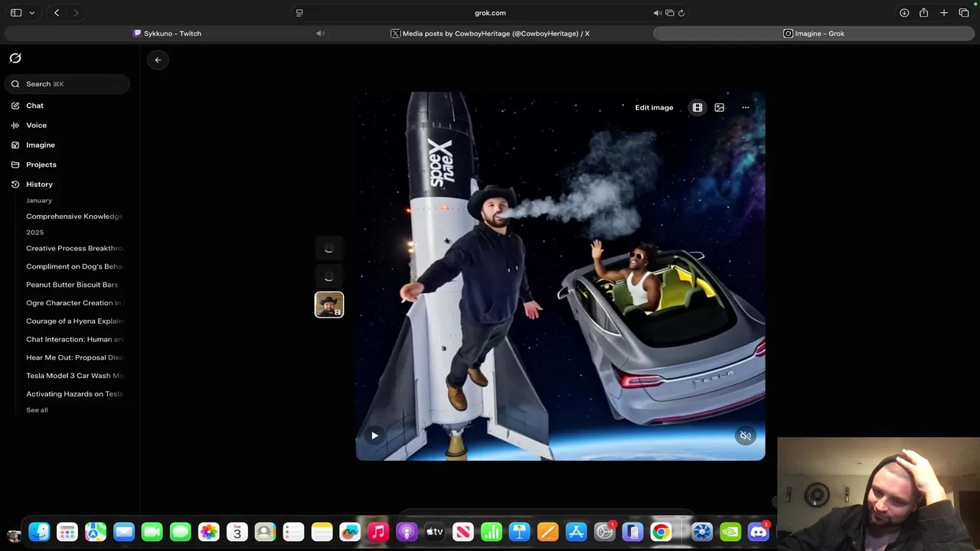Go back in Safari history

point(57,13)
